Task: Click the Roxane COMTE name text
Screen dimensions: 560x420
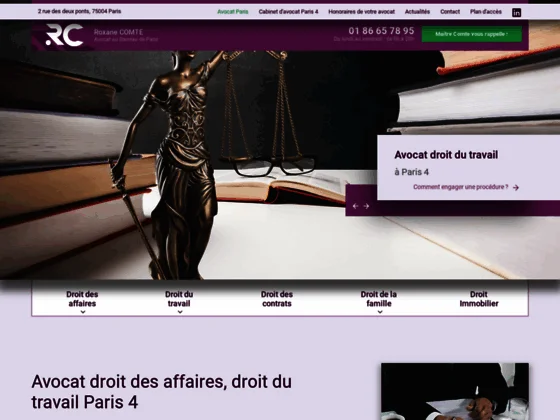Action: [x=119, y=32]
